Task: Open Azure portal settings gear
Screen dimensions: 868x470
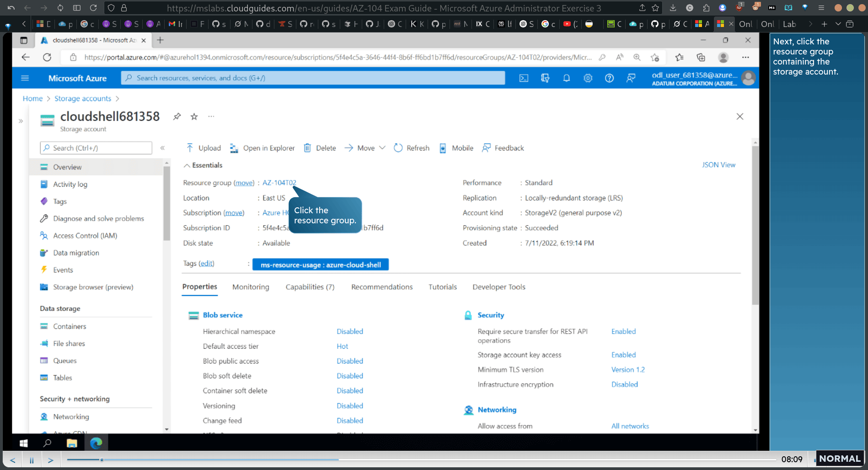Action: [588, 78]
